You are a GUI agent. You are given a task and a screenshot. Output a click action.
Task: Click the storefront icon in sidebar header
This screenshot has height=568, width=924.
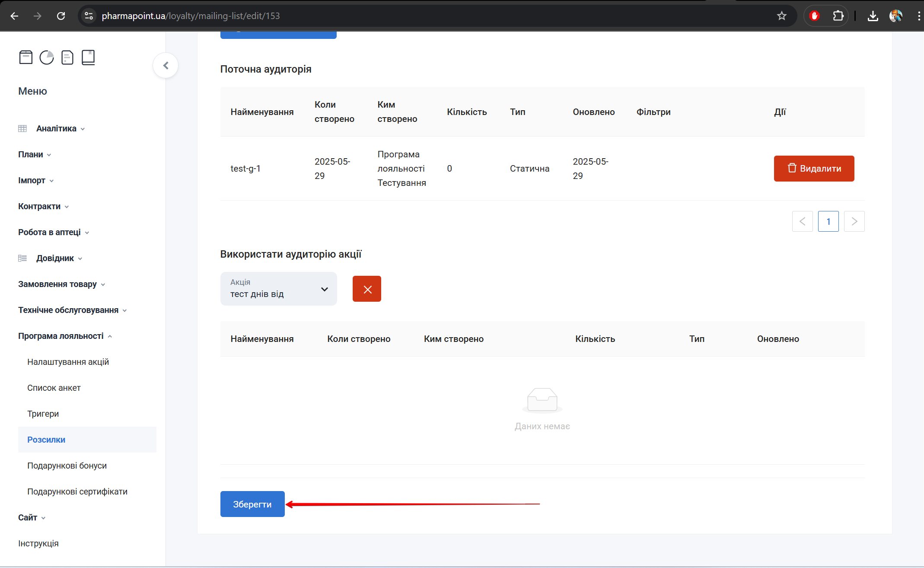[x=26, y=57]
